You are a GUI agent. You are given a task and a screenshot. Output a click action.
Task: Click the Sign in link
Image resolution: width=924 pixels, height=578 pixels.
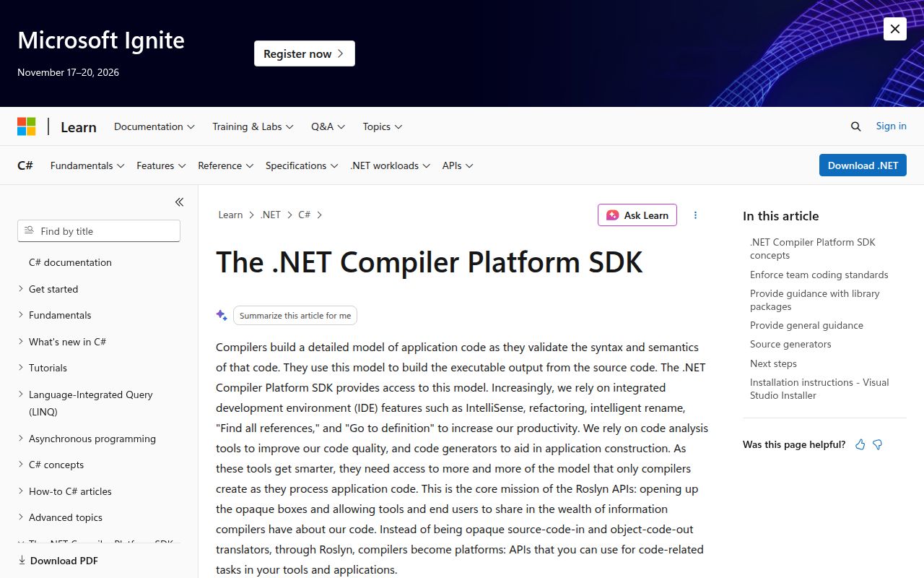[892, 126]
